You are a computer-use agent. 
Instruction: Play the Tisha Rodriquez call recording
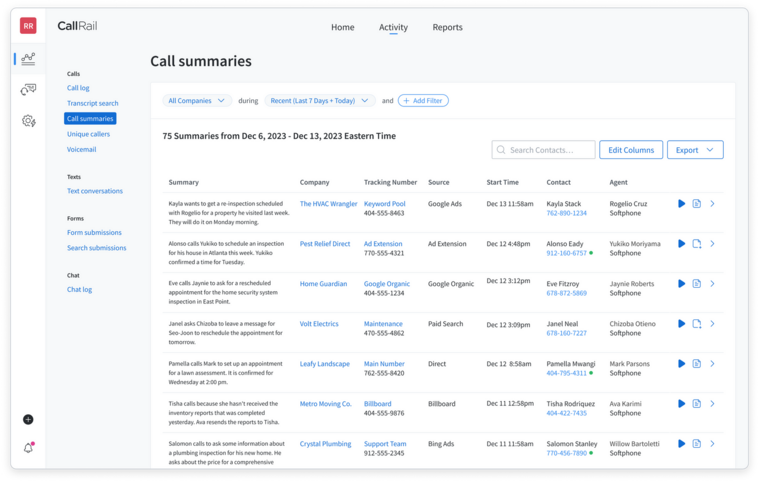coord(682,404)
